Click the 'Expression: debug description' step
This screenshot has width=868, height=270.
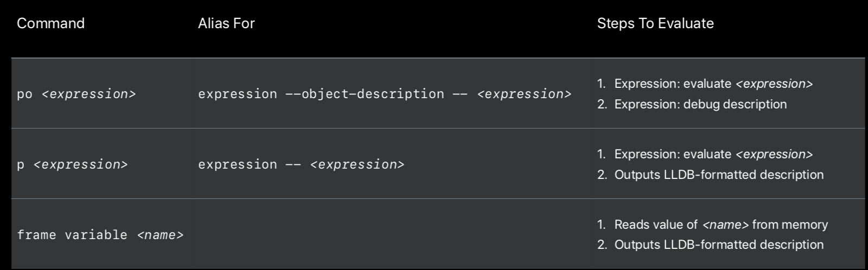700,104
